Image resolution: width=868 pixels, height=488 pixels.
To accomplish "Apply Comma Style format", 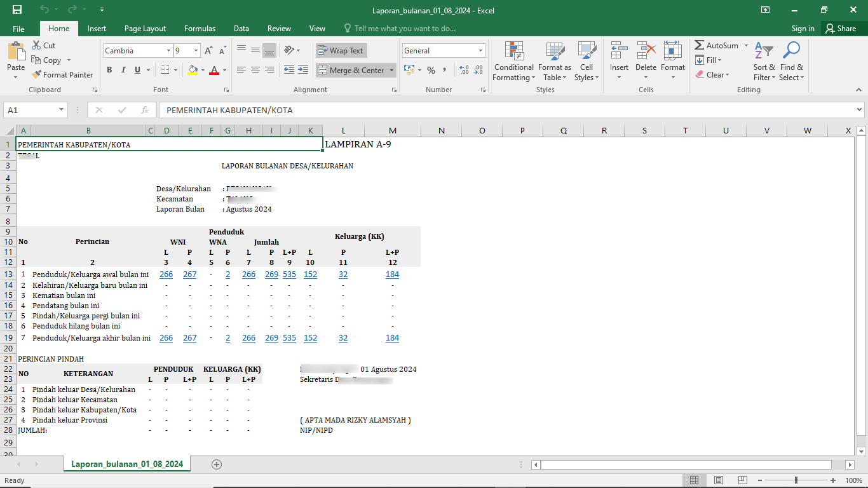I will click(445, 70).
